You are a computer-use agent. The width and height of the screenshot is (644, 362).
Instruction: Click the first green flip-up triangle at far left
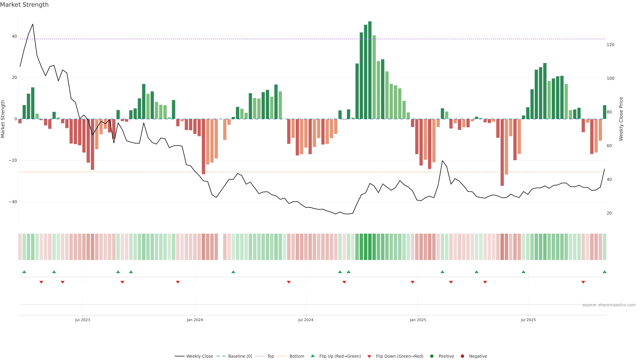pyautogui.click(x=24, y=272)
